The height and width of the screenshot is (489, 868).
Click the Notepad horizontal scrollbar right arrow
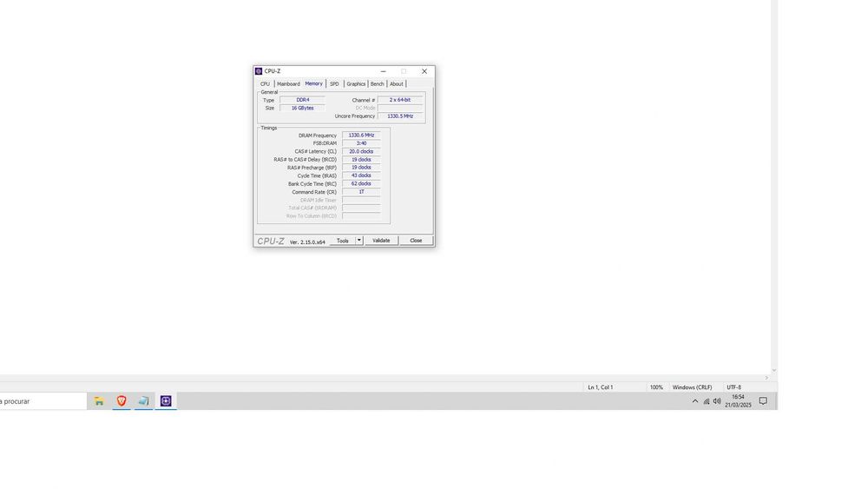766,378
